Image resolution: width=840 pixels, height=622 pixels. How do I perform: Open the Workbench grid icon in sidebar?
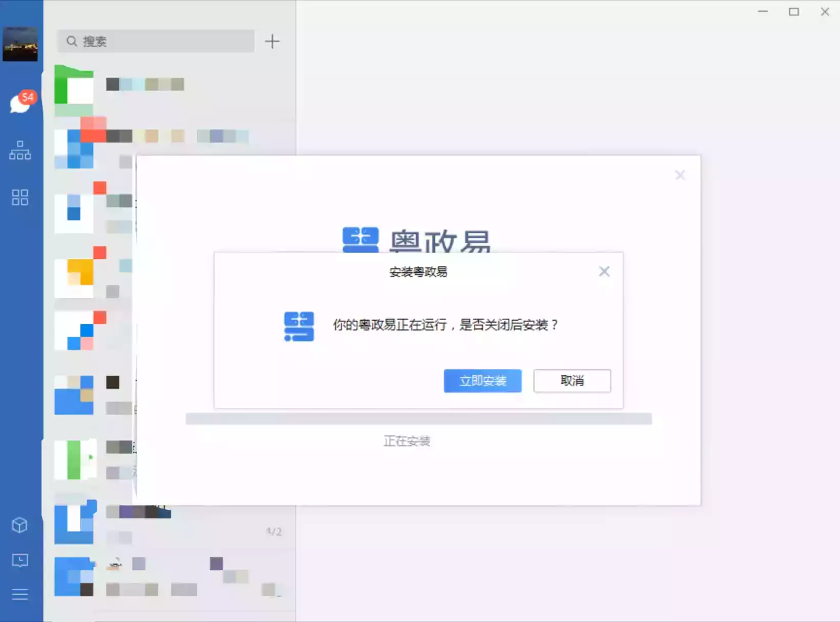(x=19, y=197)
